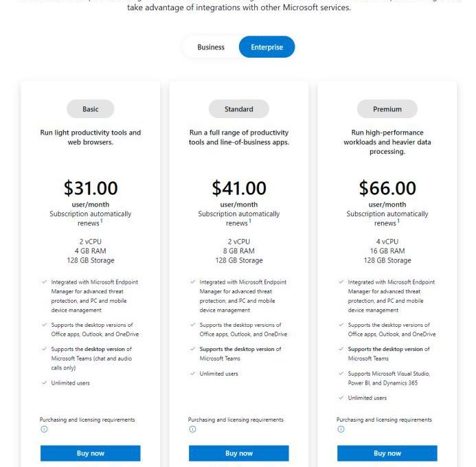Screen dimensions: 476x467
Task: Select the Enterprise pricing toggle
Action: [x=267, y=47]
